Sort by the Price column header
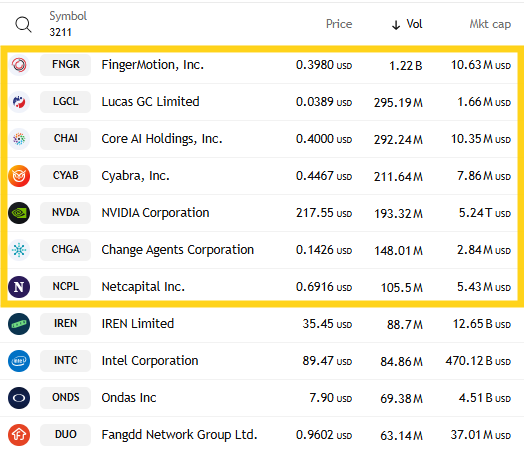The width and height of the screenshot is (524, 452). pyautogui.click(x=339, y=24)
